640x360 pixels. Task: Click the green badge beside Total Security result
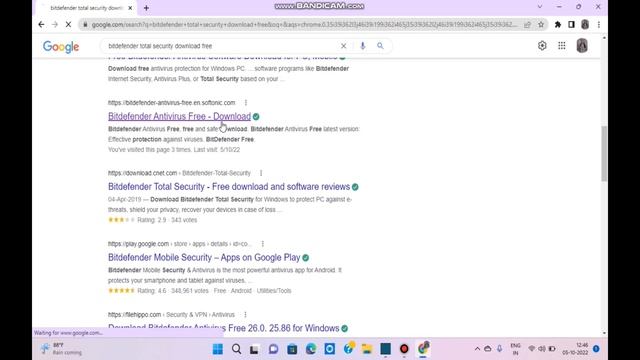355,187
